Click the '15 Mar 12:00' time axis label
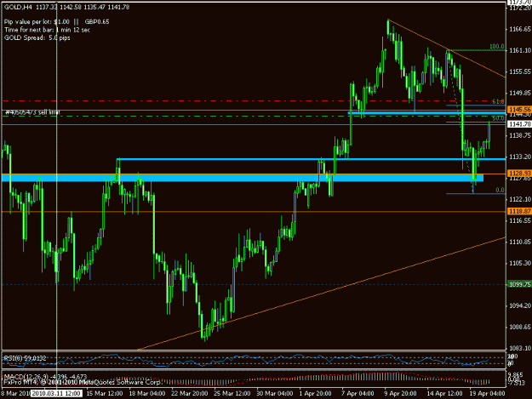Screen dimensions: 532x399 [x=104, y=394]
